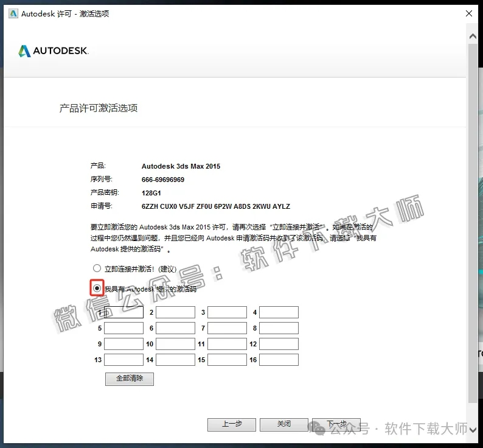Click the scrollbar down arrow
Image resolution: width=483 pixels, height=448 pixels.
[x=473, y=429]
